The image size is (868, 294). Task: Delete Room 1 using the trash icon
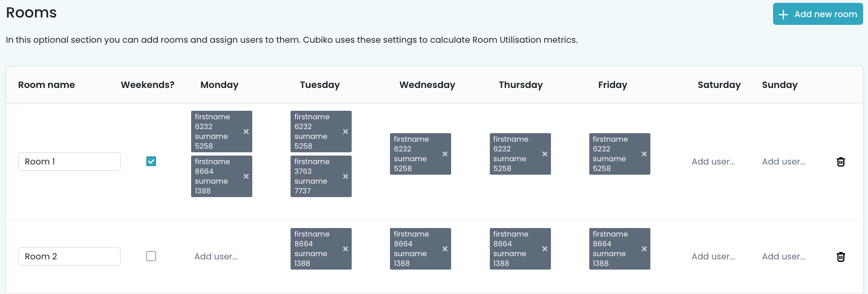click(841, 162)
